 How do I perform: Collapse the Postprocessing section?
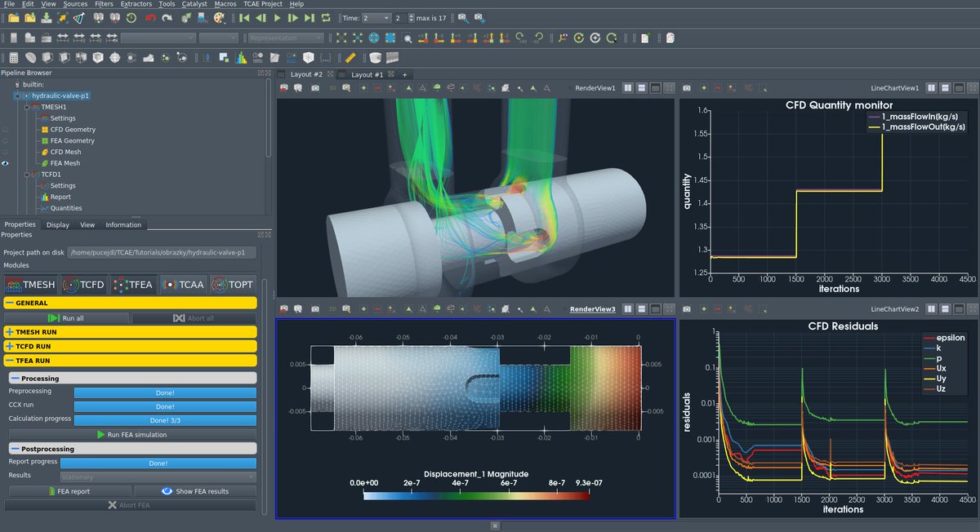click(16, 449)
